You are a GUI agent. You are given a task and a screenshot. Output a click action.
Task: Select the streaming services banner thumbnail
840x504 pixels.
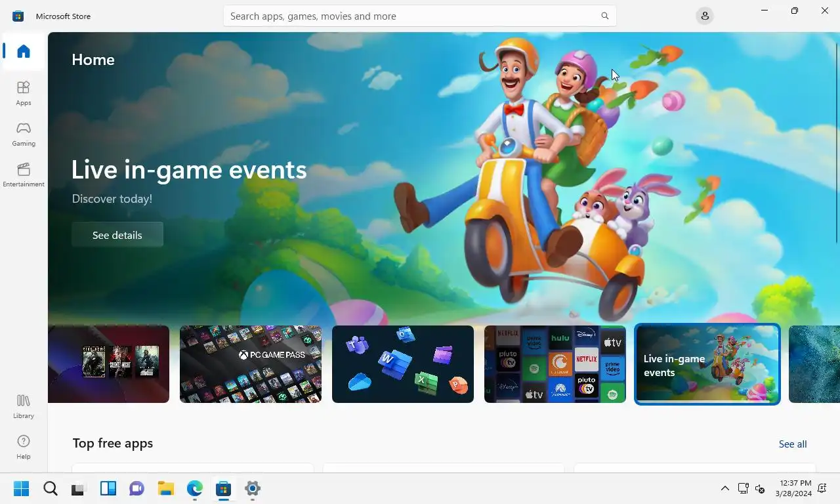555,364
